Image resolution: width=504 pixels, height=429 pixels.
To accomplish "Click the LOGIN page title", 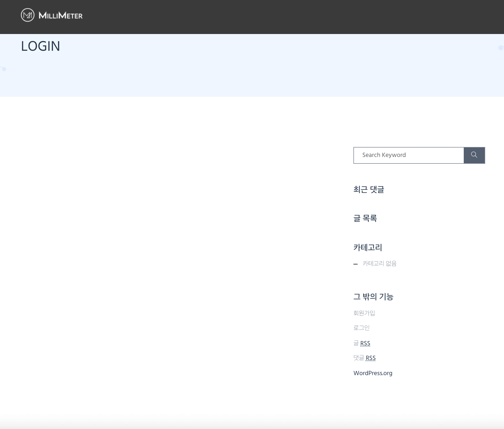I will tap(41, 46).
